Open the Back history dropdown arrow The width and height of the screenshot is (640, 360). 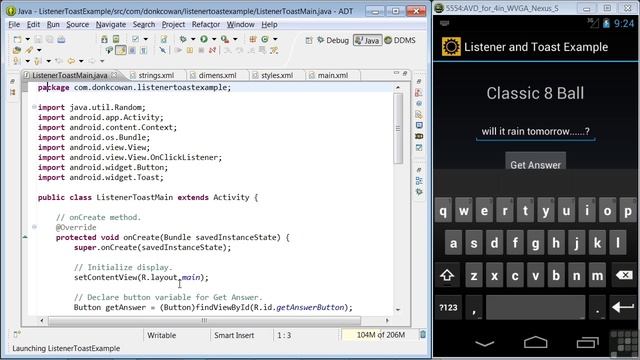81,61
